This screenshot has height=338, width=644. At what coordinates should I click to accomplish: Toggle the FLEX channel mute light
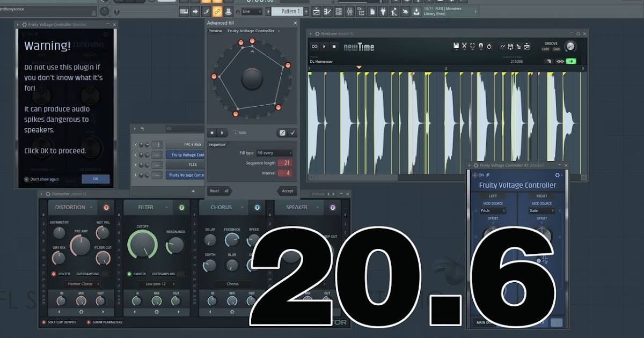[x=135, y=165]
